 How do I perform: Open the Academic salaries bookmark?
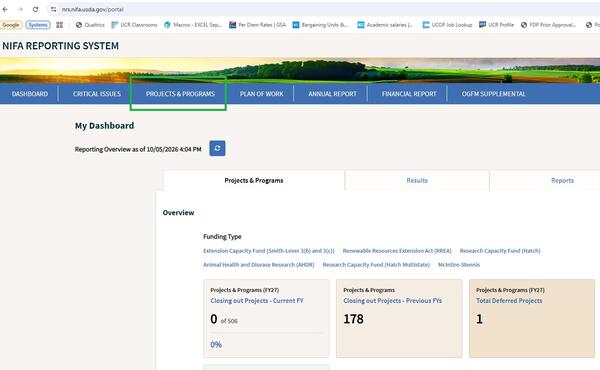[385, 25]
